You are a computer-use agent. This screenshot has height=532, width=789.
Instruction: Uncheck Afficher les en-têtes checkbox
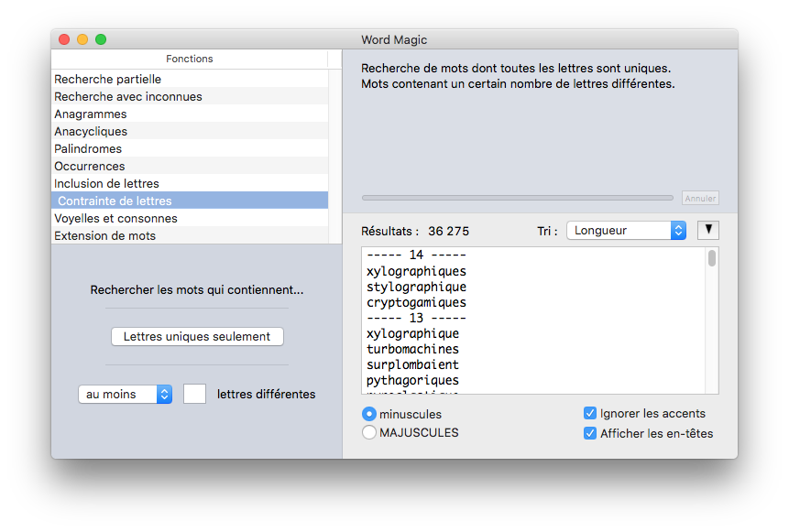tap(590, 433)
